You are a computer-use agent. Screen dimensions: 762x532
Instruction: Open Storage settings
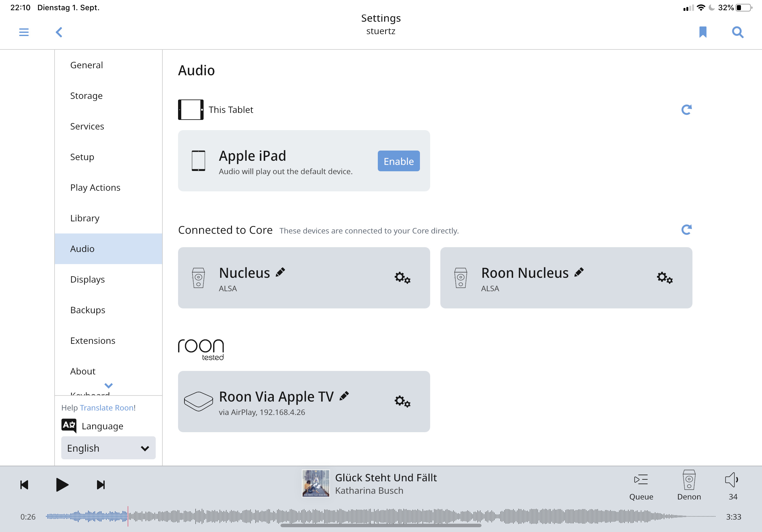tap(108, 96)
